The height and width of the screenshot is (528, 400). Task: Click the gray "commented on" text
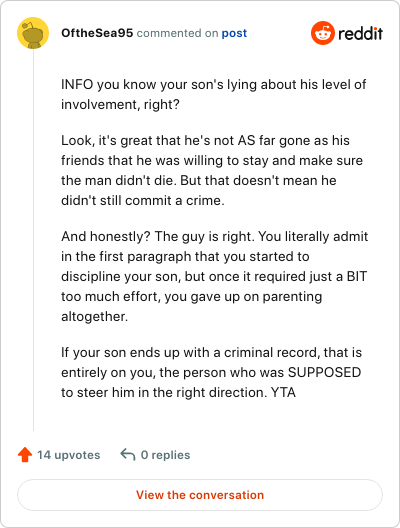pos(177,33)
